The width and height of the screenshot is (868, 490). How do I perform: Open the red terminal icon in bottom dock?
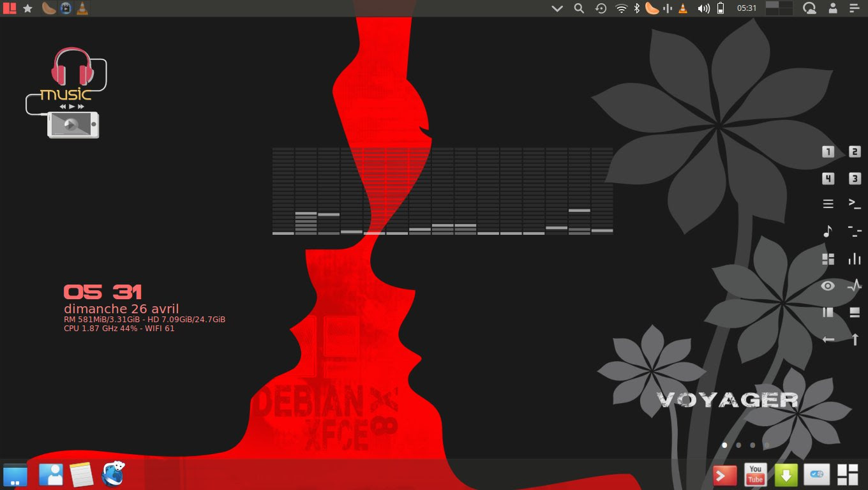pyautogui.click(x=725, y=475)
